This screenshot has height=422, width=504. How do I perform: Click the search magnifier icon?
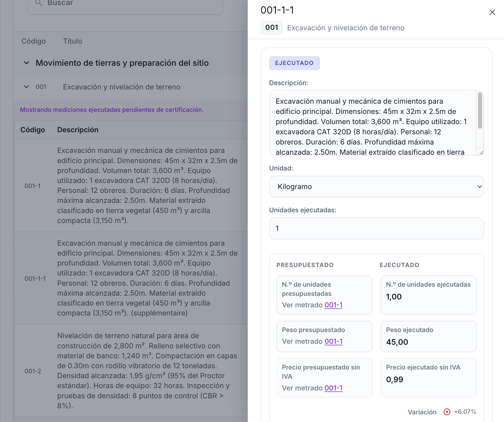pos(39,3)
